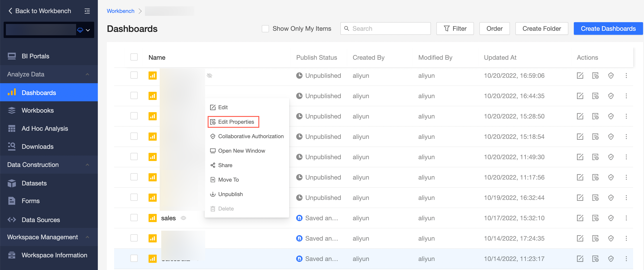644x270 pixels.
Task: Select the sales dashboard row checkbox
Action: [x=134, y=218]
